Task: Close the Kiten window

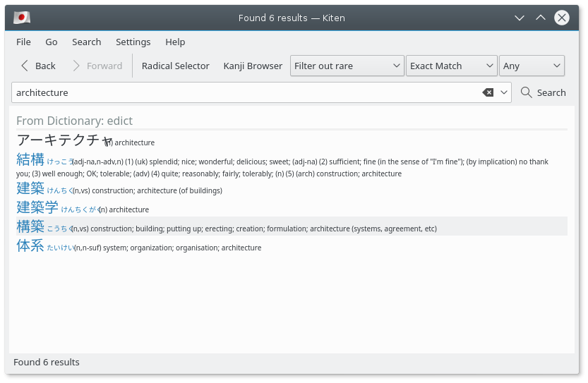Action: 562,18
